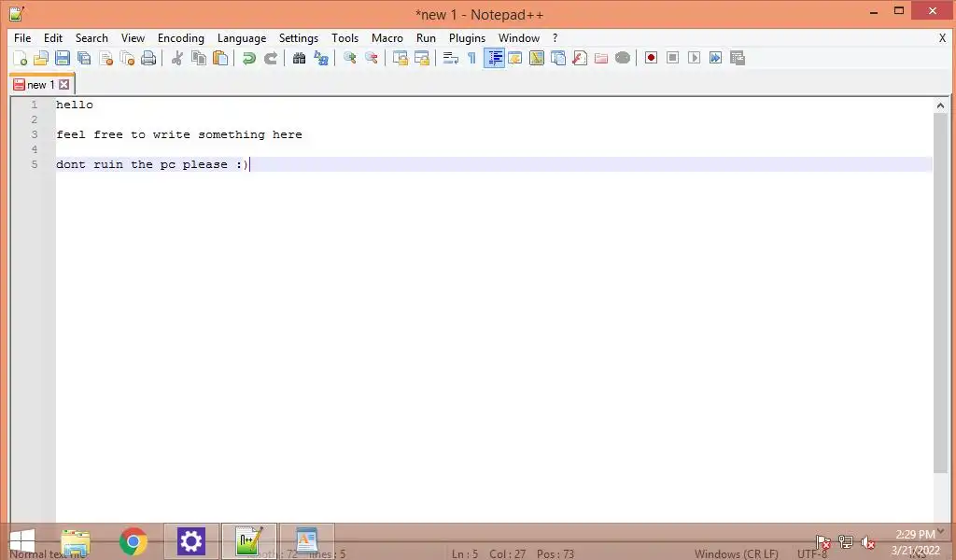Click the scrollbar up arrow
This screenshot has width=956, height=560.
point(940,105)
